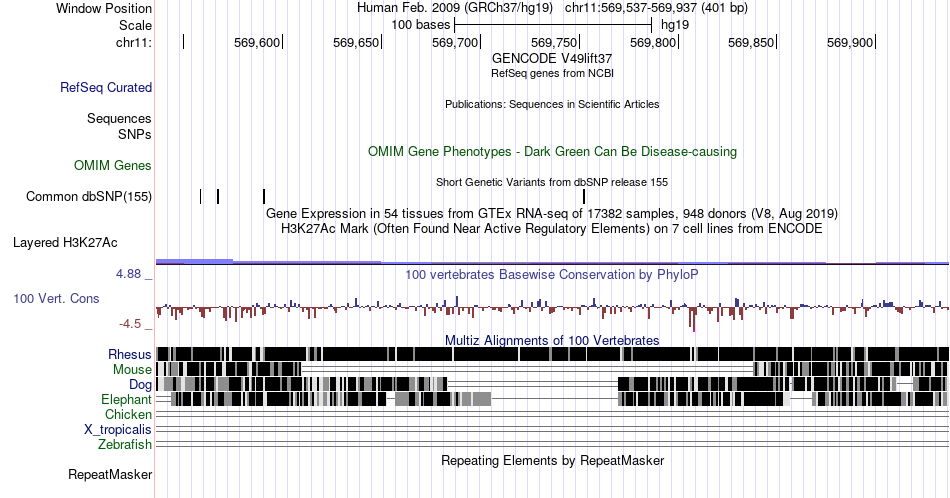The width and height of the screenshot is (950, 498).
Task: Click the H3K27Ac Mark ENCODE track title
Action: coord(552,228)
